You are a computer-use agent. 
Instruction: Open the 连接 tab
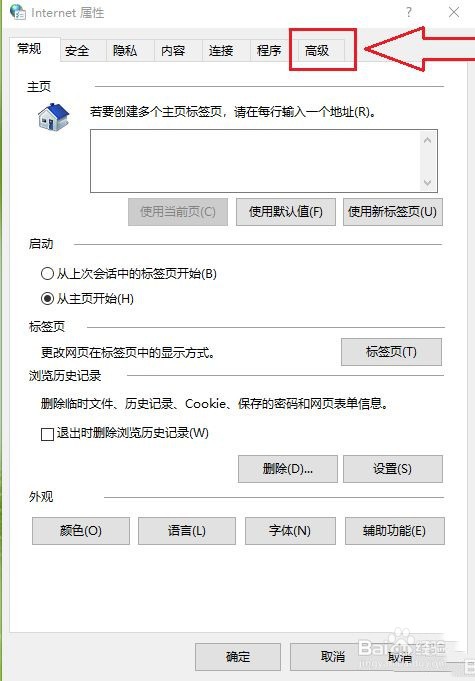point(221,51)
